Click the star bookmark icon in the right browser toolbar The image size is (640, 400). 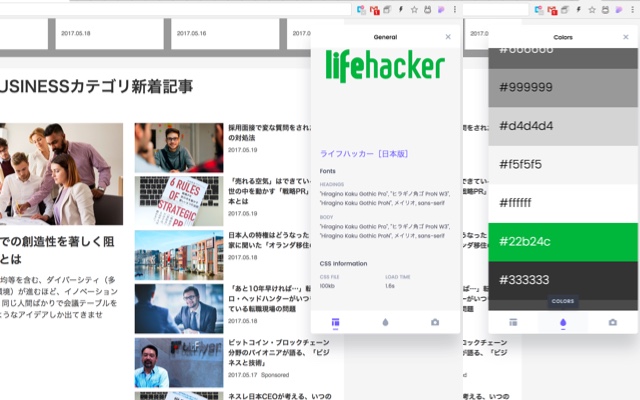592,9
